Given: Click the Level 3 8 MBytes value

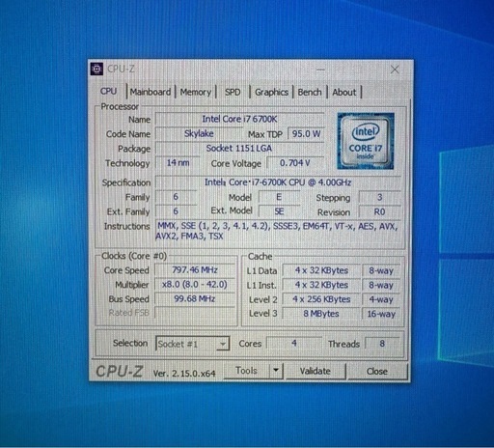Looking at the screenshot, I should pos(321,314).
